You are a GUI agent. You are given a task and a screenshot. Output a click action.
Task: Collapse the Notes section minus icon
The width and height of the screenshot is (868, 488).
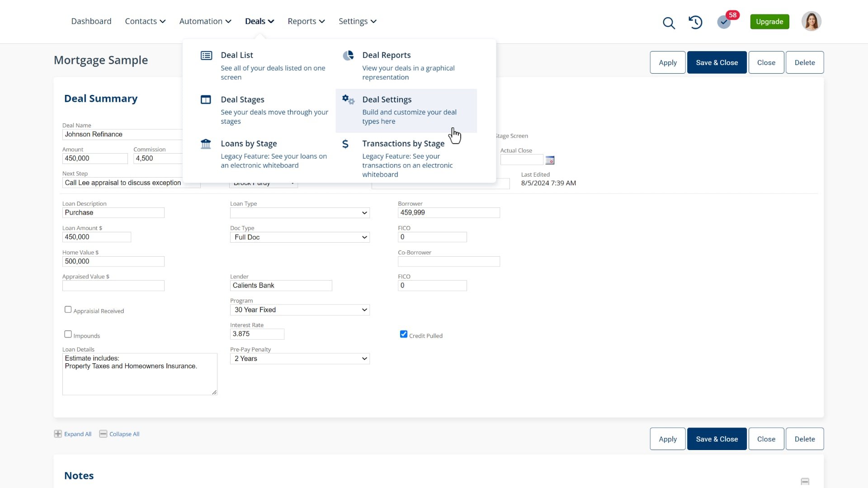[805, 481]
